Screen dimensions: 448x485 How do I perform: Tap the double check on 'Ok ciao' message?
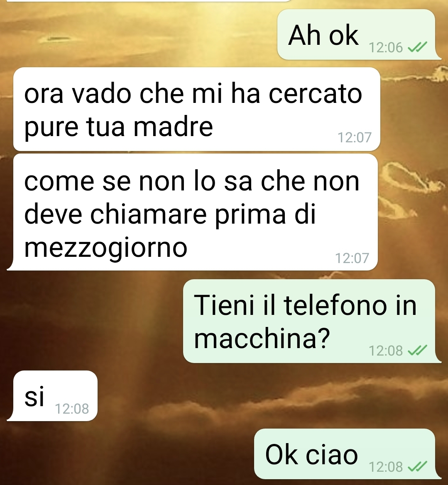coord(417,466)
